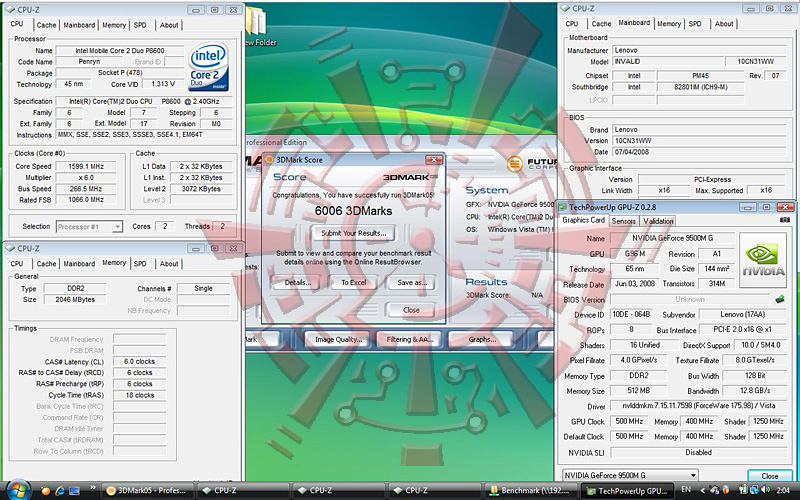
Task: Click the GPU-Z Bandwidth value 12.8 GB/s
Action: click(755, 391)
